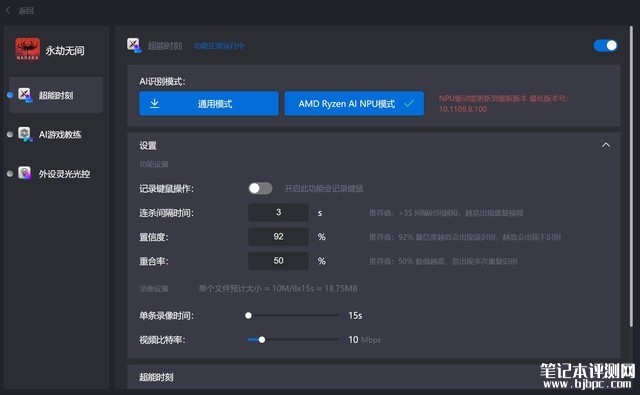Click the download icon on 通用模式 button
Screen dimensions: 640x395
pos(155,104)
